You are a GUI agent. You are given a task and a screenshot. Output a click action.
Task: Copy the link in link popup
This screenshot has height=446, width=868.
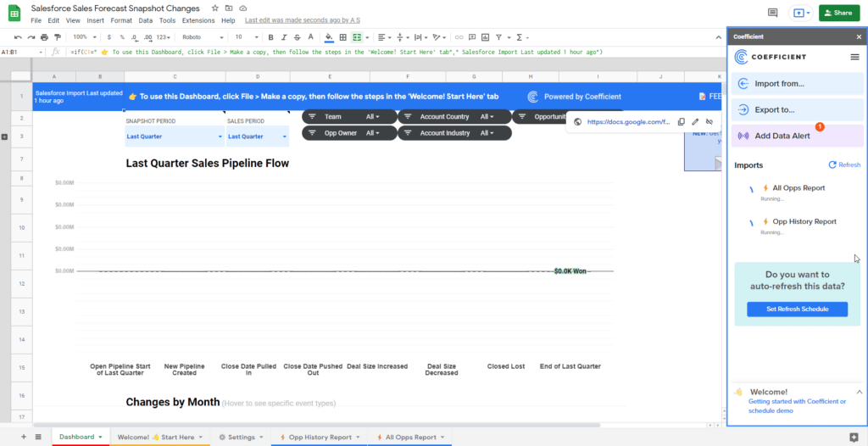[682, 122]
